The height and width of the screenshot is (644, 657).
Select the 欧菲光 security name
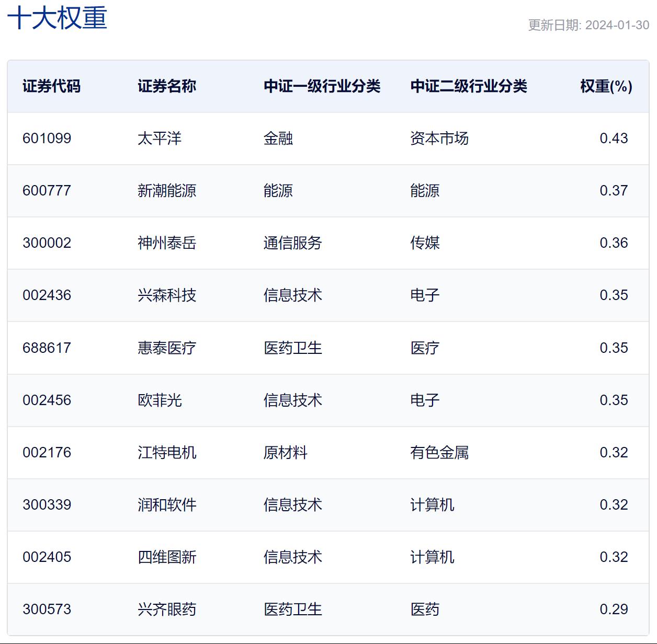159,400
